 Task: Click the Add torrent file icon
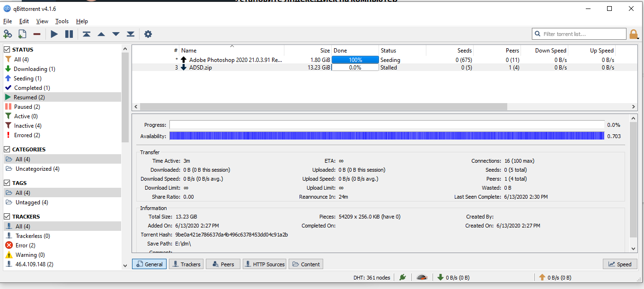pyautogui.click(x=22, y=34)
